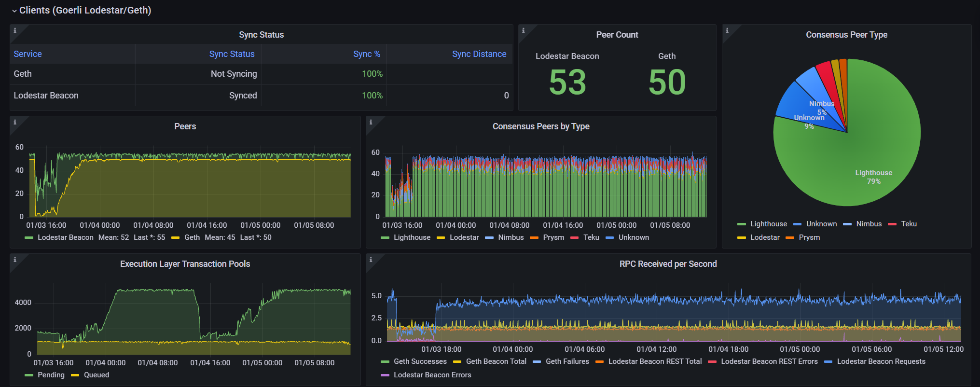Click the Lodestar Beacon peer count 53
This screenshot has height=387, width=980.
pyautogui.click(x=567, y=82)
